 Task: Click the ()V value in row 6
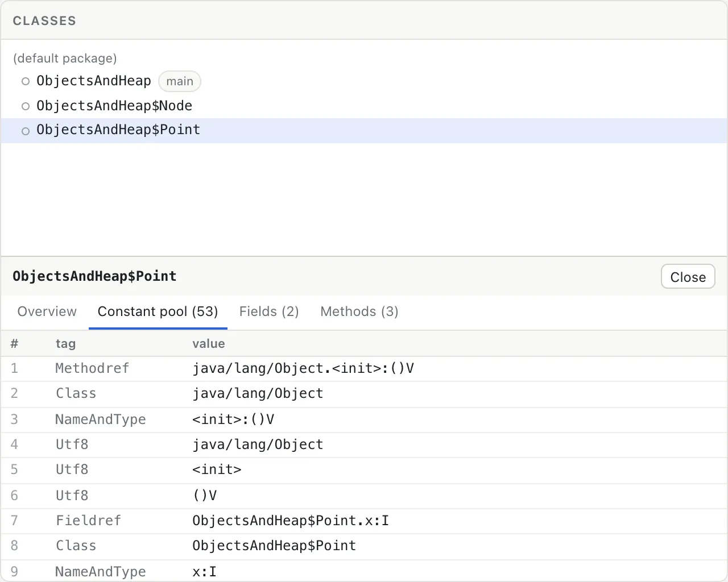[205, 496]
